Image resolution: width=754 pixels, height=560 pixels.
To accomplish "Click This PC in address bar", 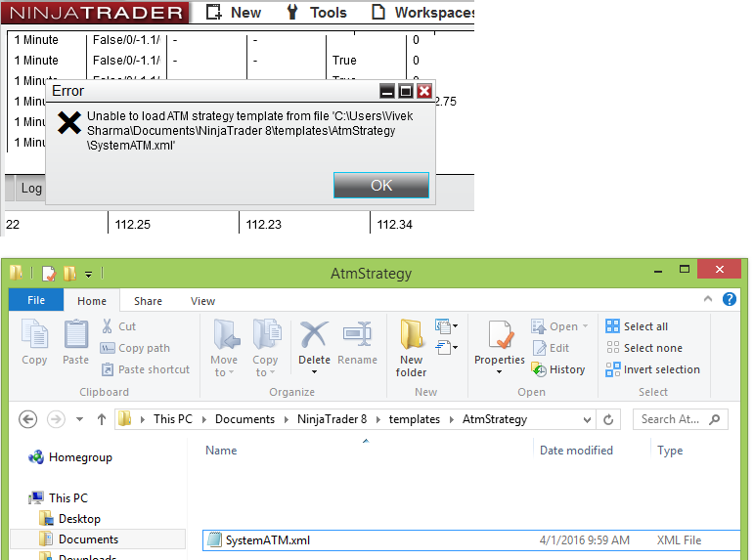I will (173, 419).
